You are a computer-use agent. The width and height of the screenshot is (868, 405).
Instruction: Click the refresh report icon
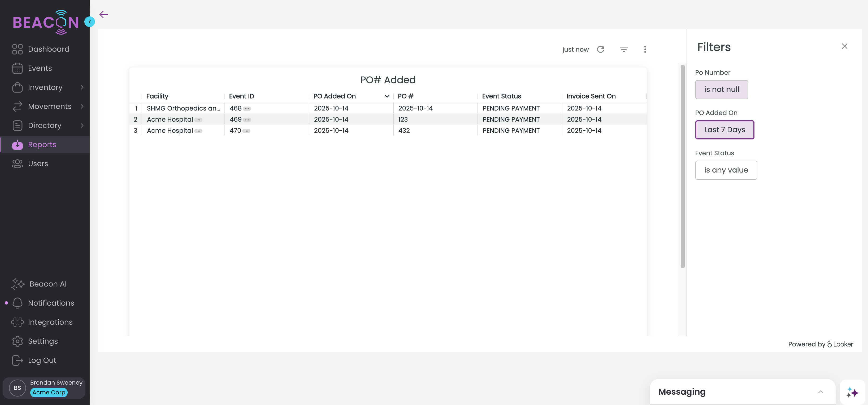[x=600, y=50]
